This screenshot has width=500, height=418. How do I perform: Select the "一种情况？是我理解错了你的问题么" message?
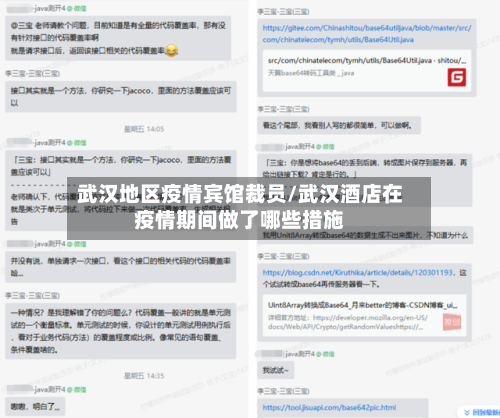pos(121,331)
